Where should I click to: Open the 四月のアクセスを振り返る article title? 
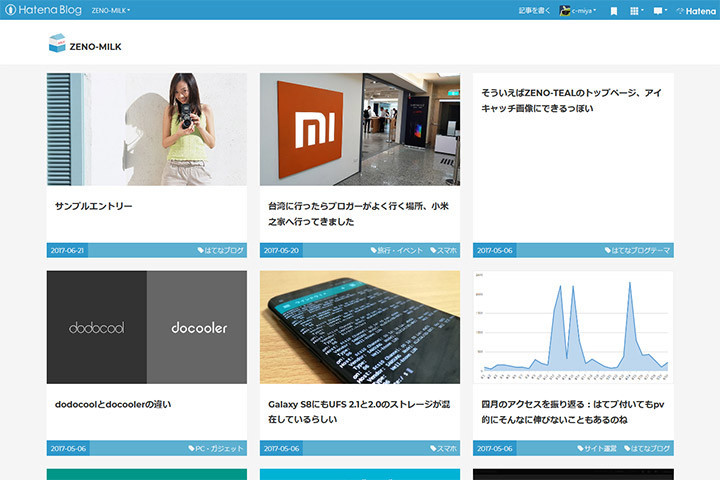(x=573, y=412)
